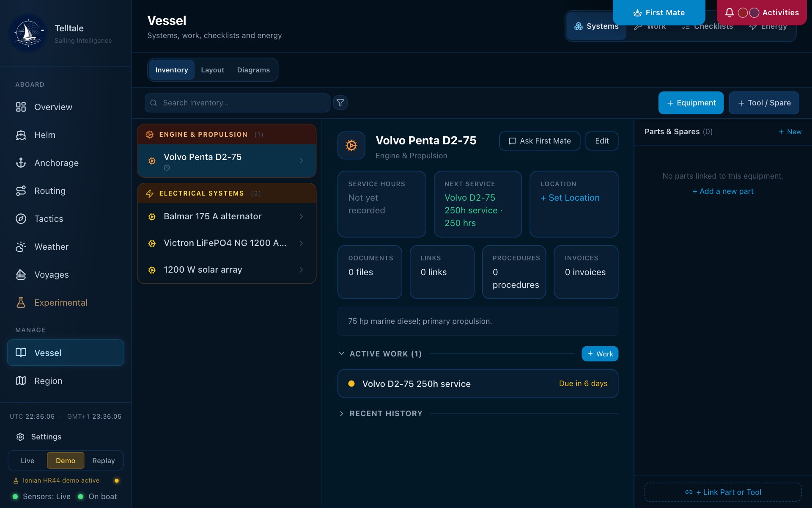This screenshot has width=812, height=508.
Task: Select the Demo data mode
Action: pos(66,461)
